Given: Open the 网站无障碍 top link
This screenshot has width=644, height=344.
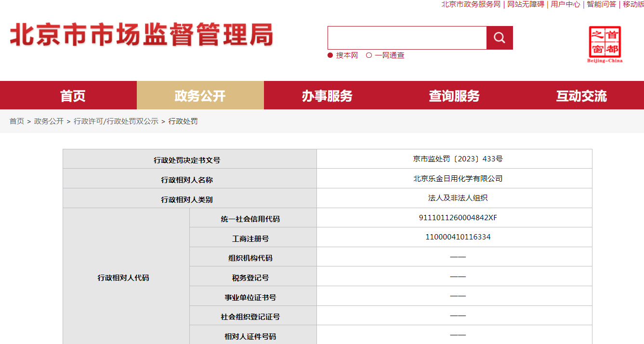Looking at the screenshot, I should pos(526,4).
